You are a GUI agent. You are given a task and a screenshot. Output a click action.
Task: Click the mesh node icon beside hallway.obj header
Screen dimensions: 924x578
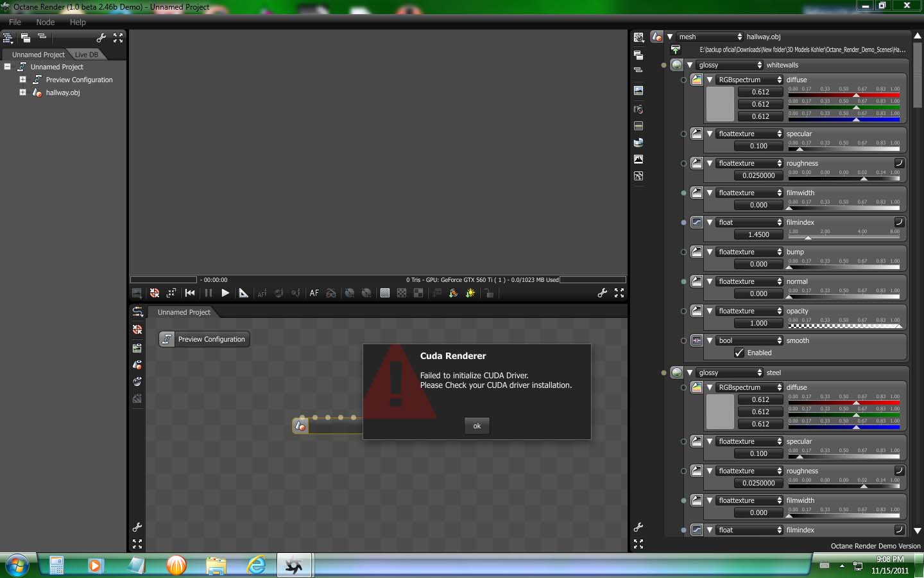(x=656, y=37)
